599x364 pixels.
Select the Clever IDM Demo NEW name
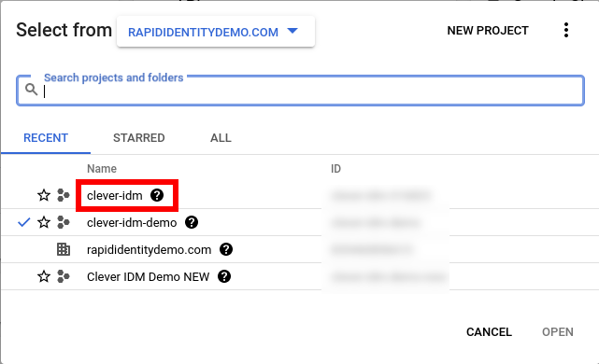pyautogui.click(x=149, y=276)
